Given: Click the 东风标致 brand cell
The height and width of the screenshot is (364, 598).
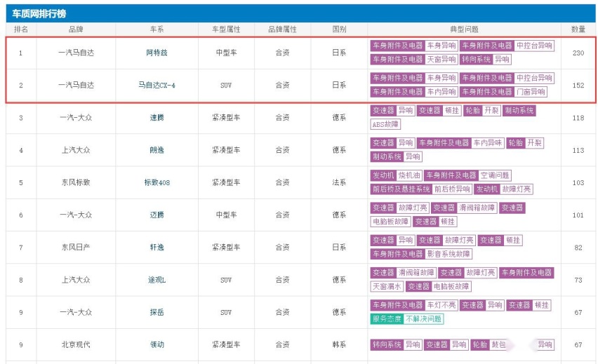Looking at the screenshot, I should click(76, 182).
